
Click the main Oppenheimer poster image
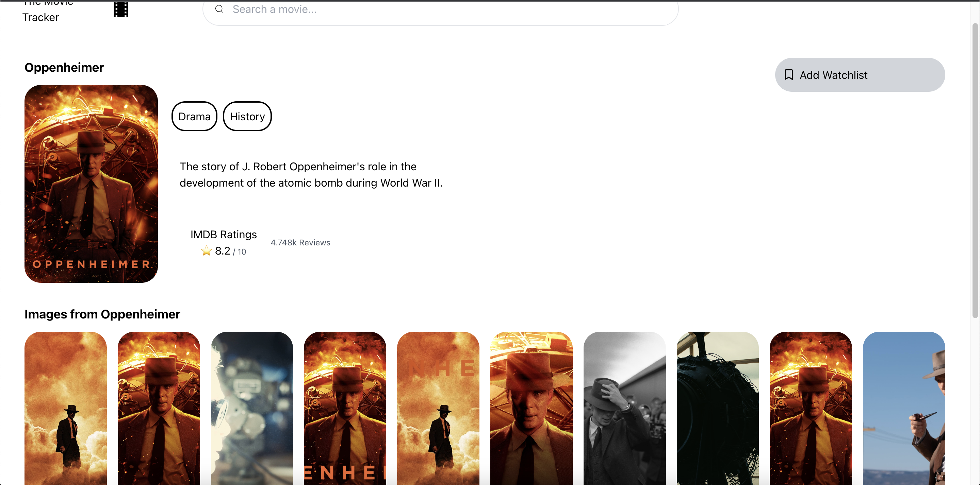(x=91, y=184)
